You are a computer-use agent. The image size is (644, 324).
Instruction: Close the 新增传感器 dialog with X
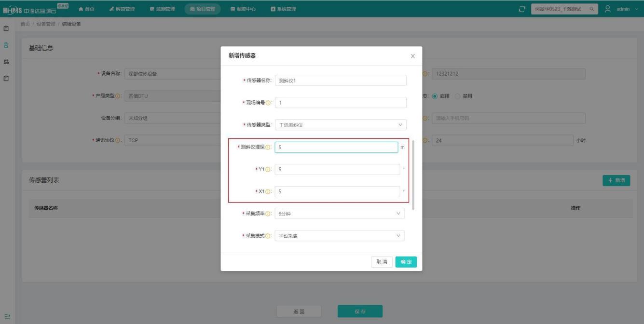coord(412,56)
